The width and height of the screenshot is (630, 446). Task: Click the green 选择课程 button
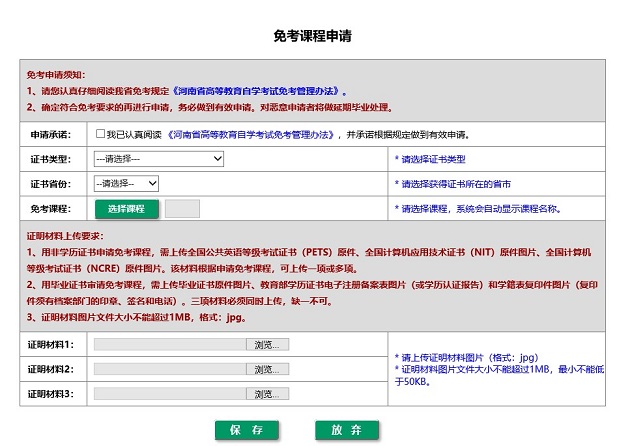coord(127,209)
